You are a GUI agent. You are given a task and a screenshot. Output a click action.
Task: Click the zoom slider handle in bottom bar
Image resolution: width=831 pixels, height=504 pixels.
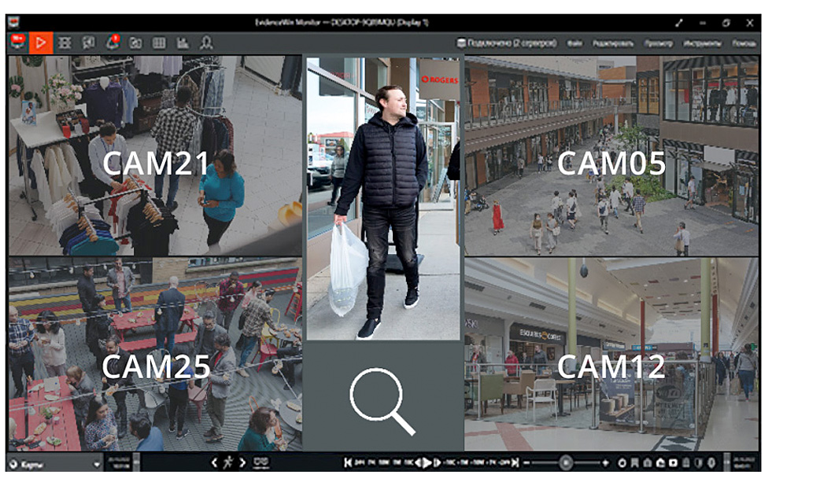pyautogui.click(x=565, y=463)
